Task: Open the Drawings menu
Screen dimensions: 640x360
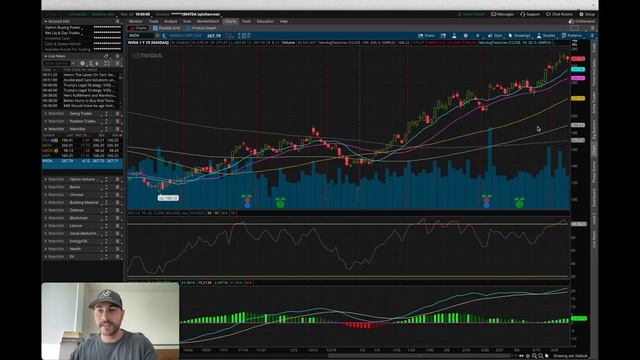Action: (x=519, y=36)
